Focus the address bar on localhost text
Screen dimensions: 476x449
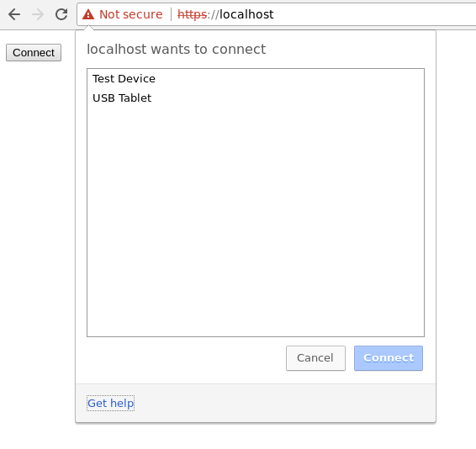[246, 14]
